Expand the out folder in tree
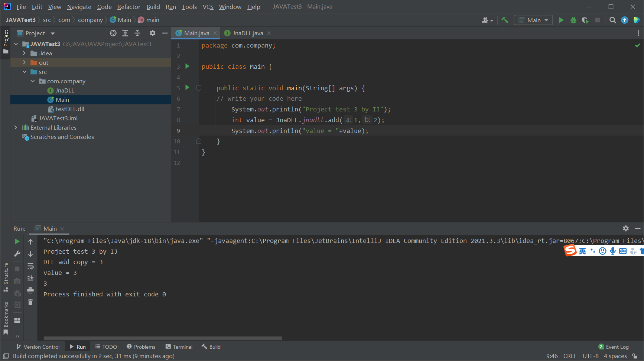The height and width of the screenshot is (361, 644). [25, 62]
